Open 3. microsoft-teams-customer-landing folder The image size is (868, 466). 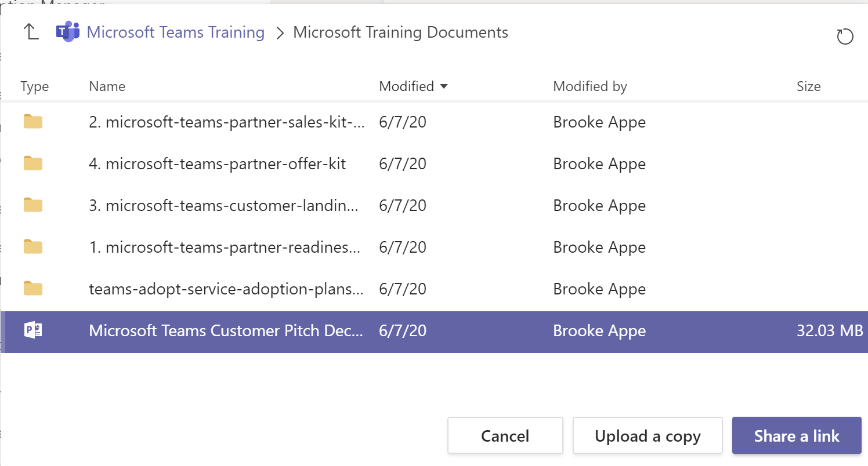tap(224, 206)
